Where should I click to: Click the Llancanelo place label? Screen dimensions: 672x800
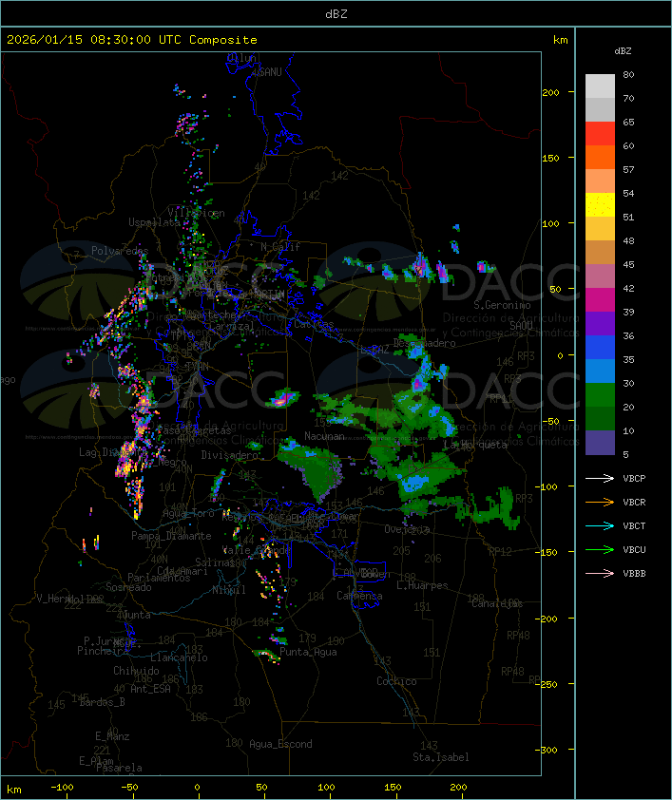179,657
